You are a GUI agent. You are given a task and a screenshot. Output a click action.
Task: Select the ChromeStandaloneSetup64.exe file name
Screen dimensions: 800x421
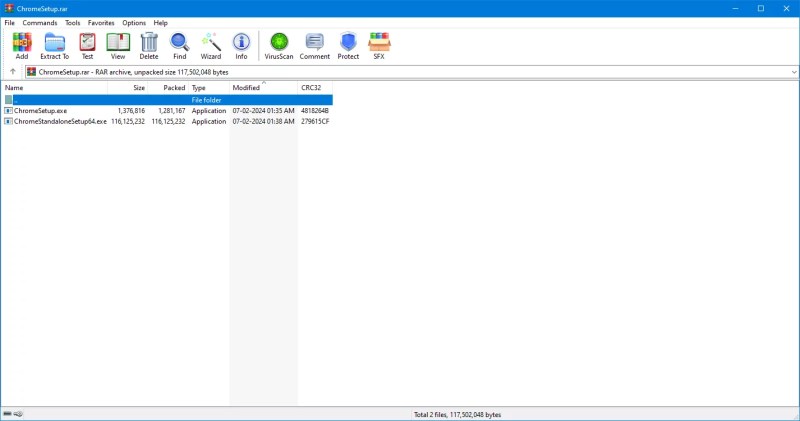pos(60,121)
